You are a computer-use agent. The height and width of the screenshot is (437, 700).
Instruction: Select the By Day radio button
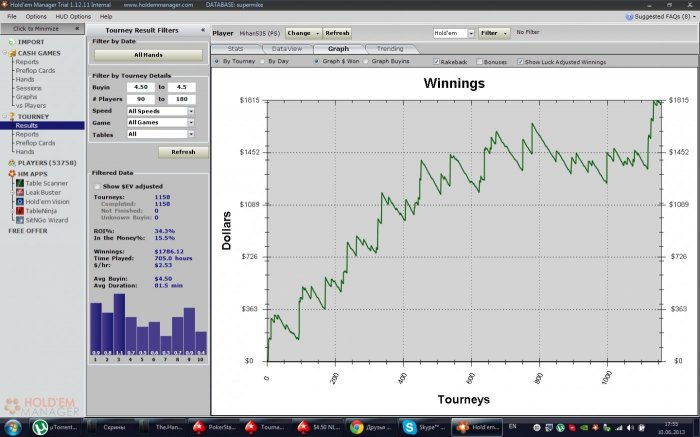(x=262, y=61)
